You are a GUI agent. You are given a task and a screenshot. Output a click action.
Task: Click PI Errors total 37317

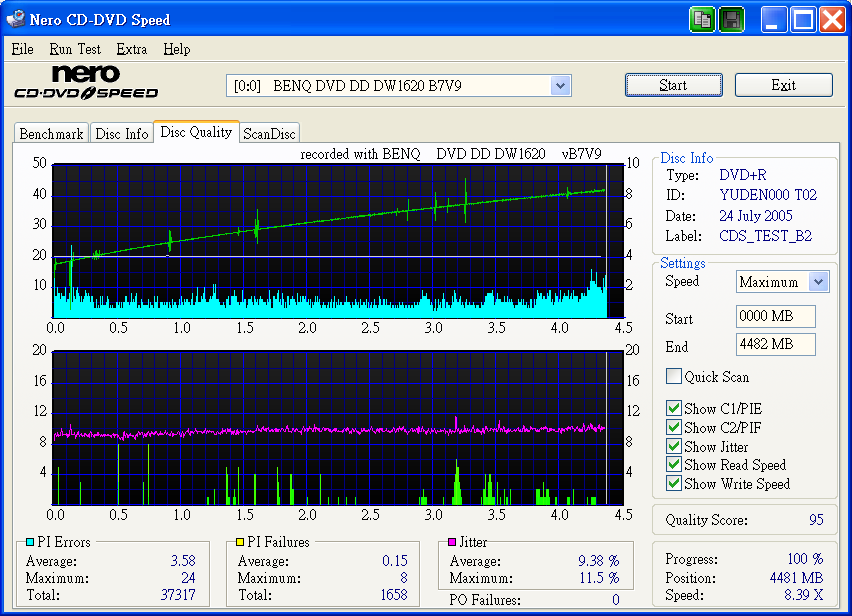178,595
